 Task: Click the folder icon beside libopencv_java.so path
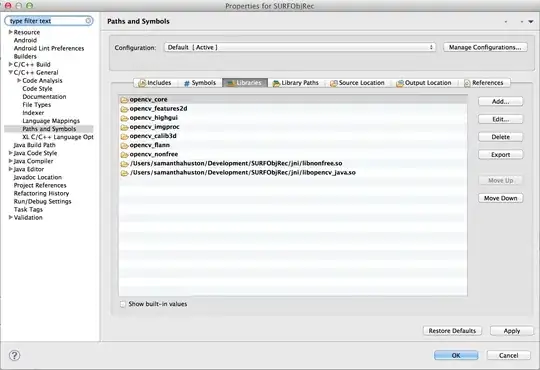click(x=124, y=173)
